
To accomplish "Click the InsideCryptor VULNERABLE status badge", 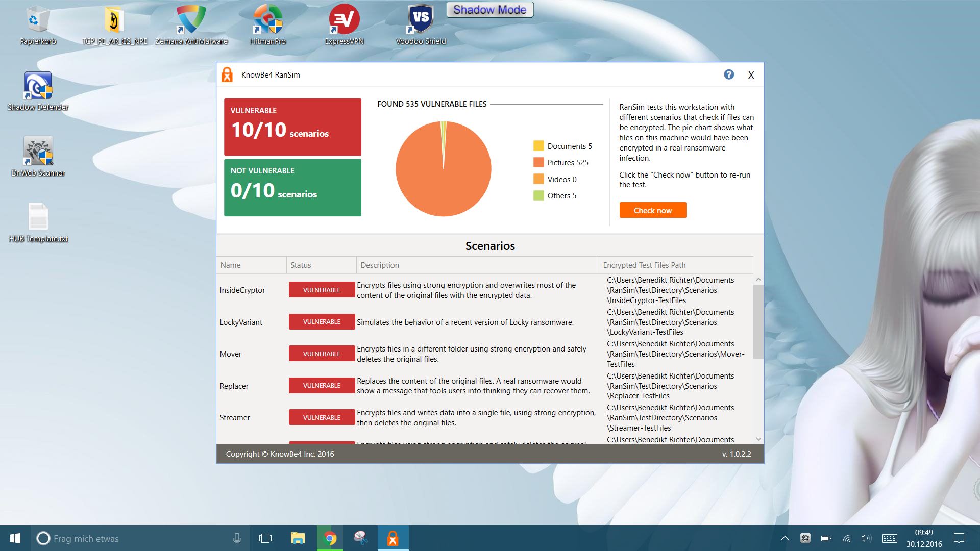I will click(x=322, y=290).
